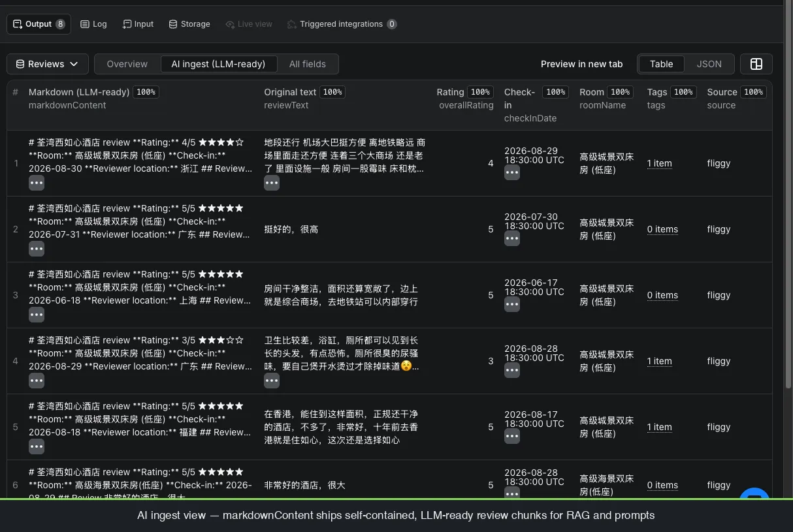The image size is (793, 532).
Task: Expand markdown ellipsis in row 5
Action: (37, 446)
